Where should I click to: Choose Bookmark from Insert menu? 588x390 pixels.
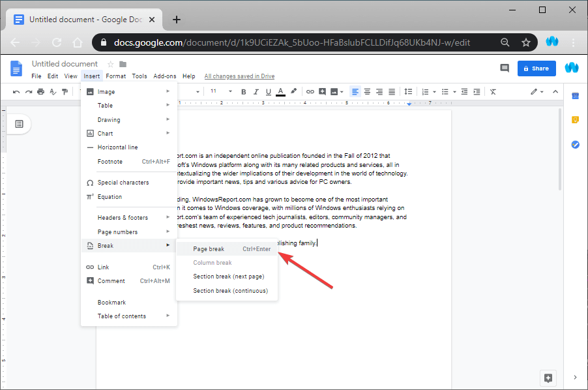(129, 303)
